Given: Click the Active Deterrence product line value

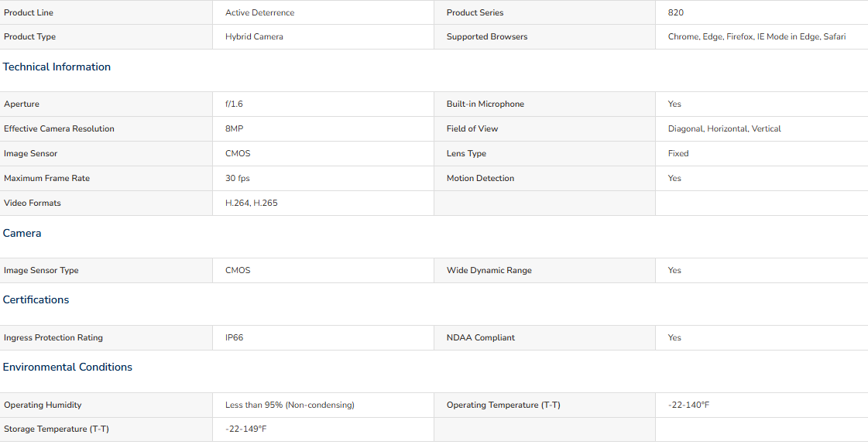Looking at the screenshot, I should (x=259, y=12).
